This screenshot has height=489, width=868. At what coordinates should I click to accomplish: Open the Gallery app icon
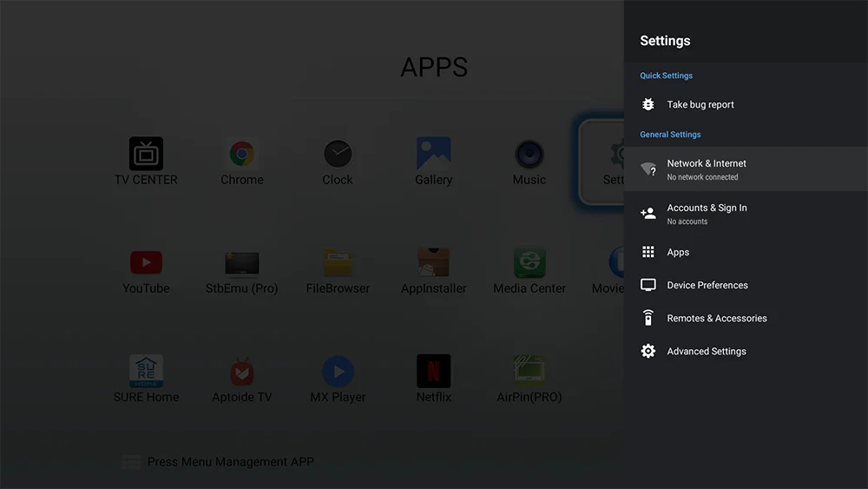[x=433, y=153]
